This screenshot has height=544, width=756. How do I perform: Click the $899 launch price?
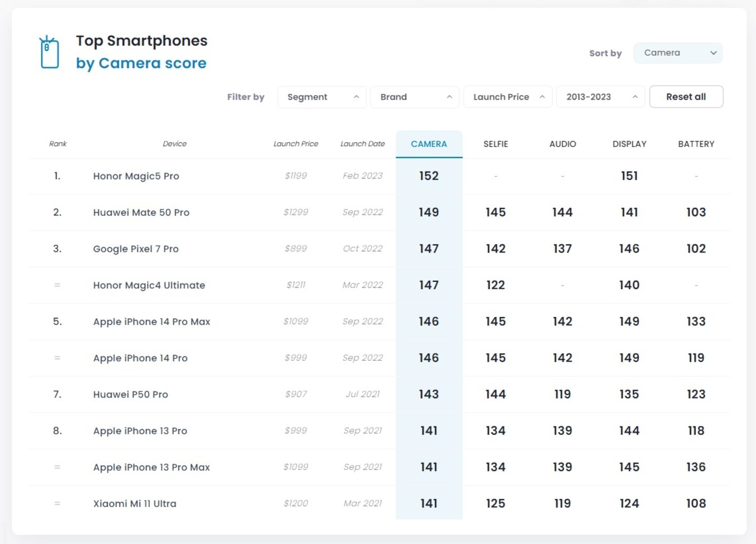[x=296, y=248]
